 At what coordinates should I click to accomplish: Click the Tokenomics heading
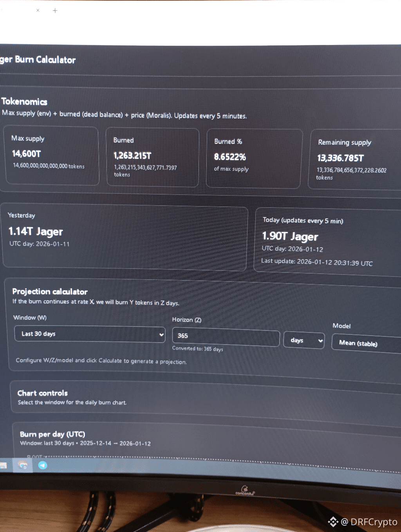(x=24, y=102)
